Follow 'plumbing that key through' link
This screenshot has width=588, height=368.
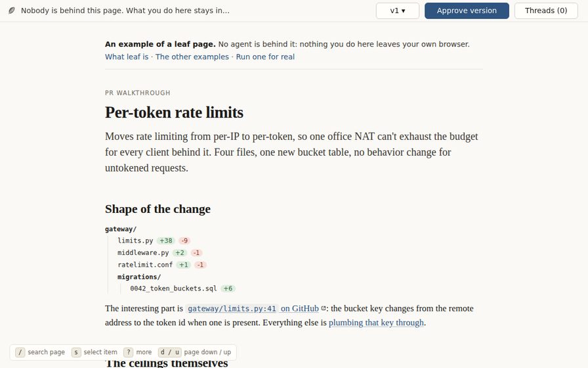pyautogui.click(x=376, y=323)
